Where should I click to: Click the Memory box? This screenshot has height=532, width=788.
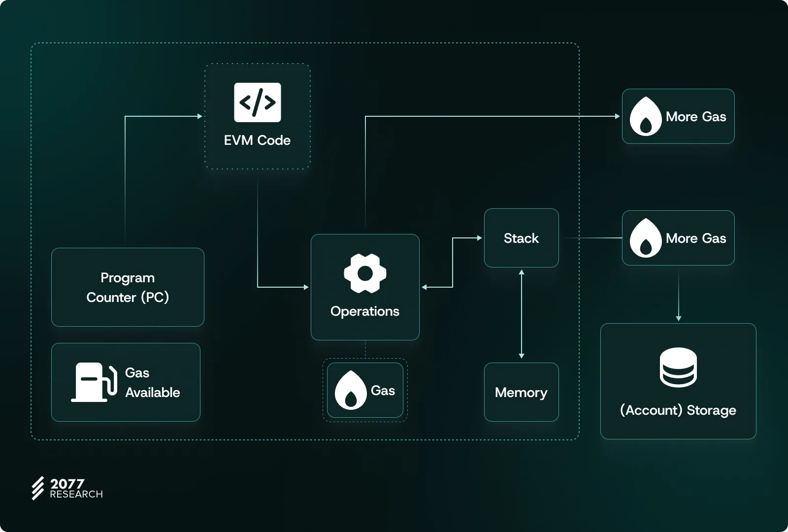coord(521,393)
